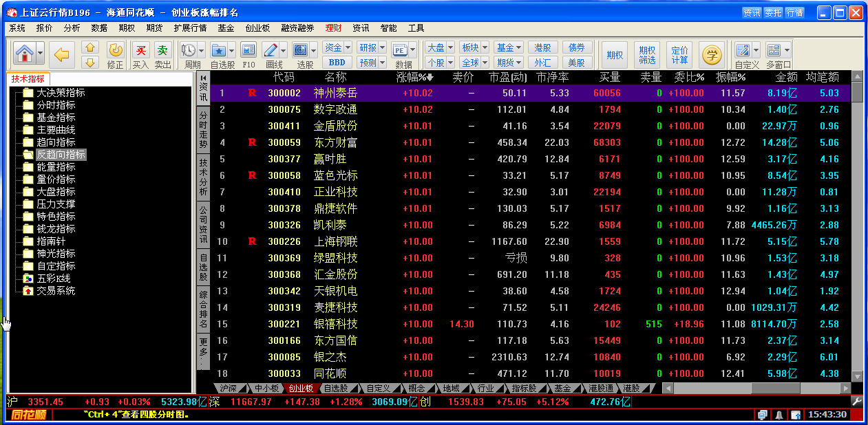This screenshot has width=868, height=425.
Task: Select the 分时走势 vertical tab
Action: (204, 131)
